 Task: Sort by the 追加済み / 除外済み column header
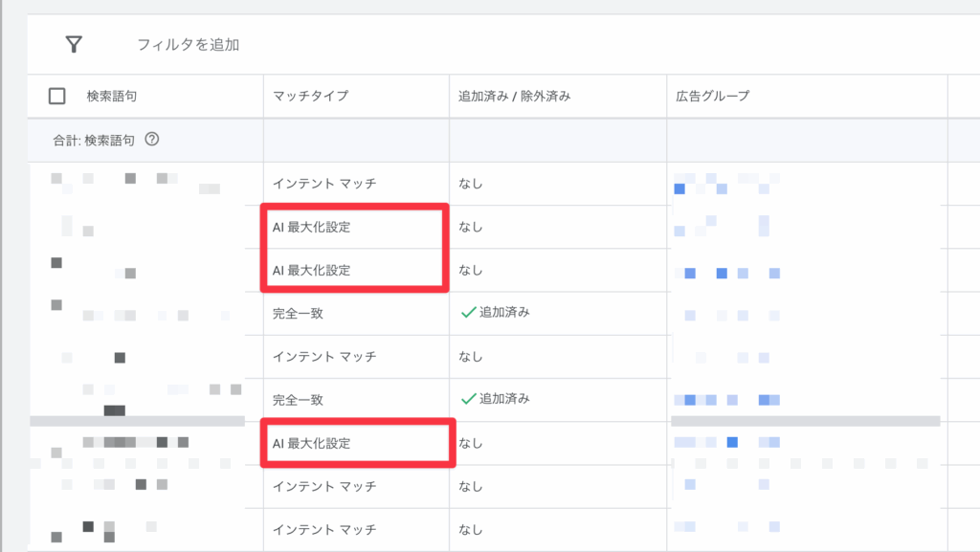pos(514,97)
